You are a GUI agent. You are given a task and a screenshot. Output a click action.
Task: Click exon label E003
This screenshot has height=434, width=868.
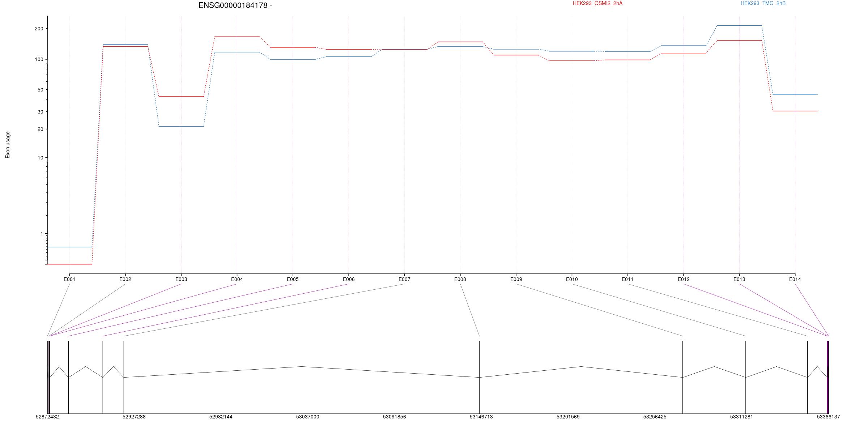point(181,279)
